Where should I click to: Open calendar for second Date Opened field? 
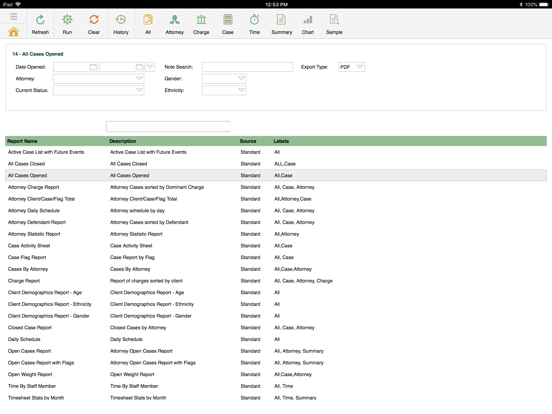click(139, 67)
